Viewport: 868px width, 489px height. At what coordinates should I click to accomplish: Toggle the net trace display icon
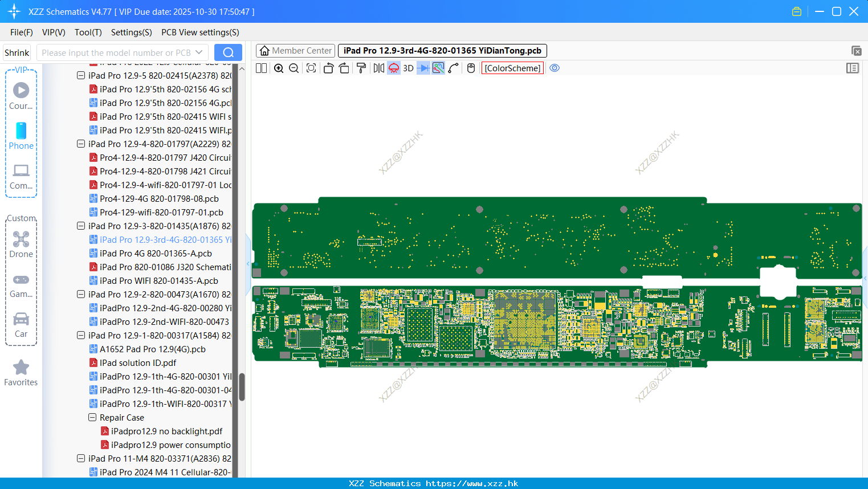[x=438, y=68]
